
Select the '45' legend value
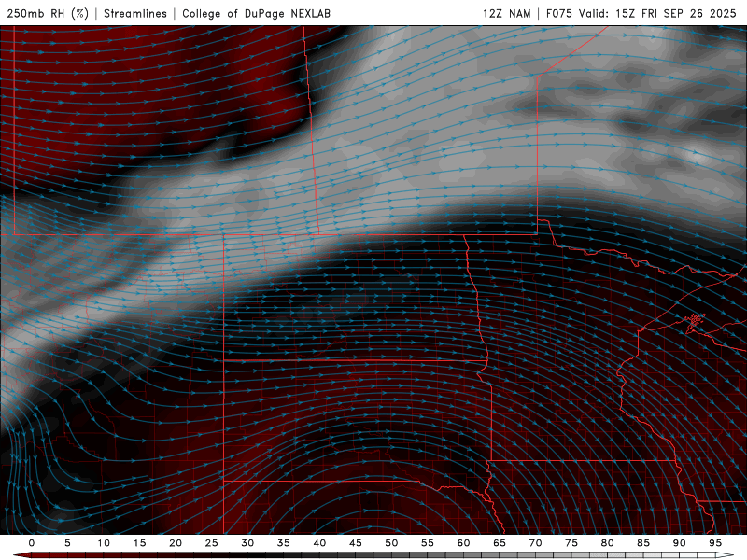point(355,543)
